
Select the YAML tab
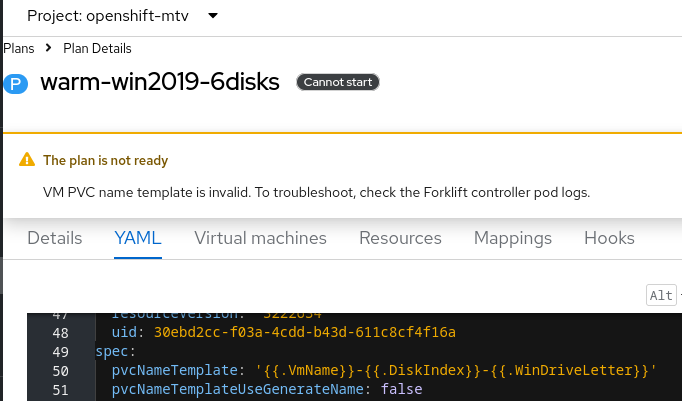click(x=138, y=238)
